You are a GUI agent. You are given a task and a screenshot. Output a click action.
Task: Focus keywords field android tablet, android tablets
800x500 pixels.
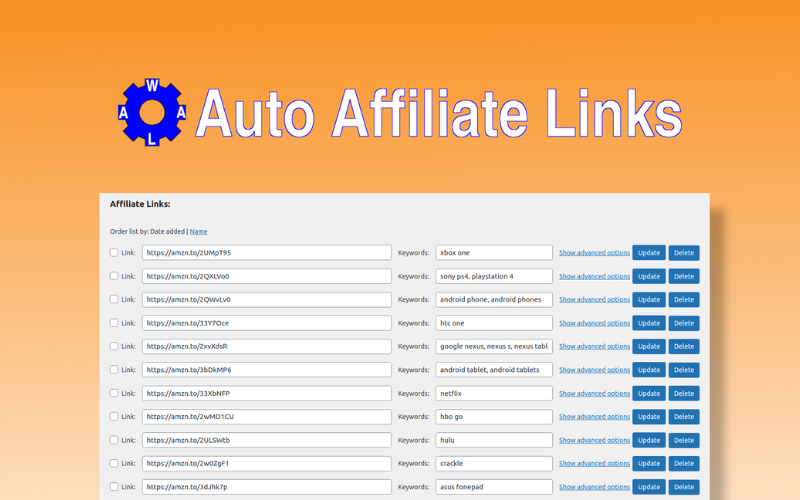click(494, 370)
